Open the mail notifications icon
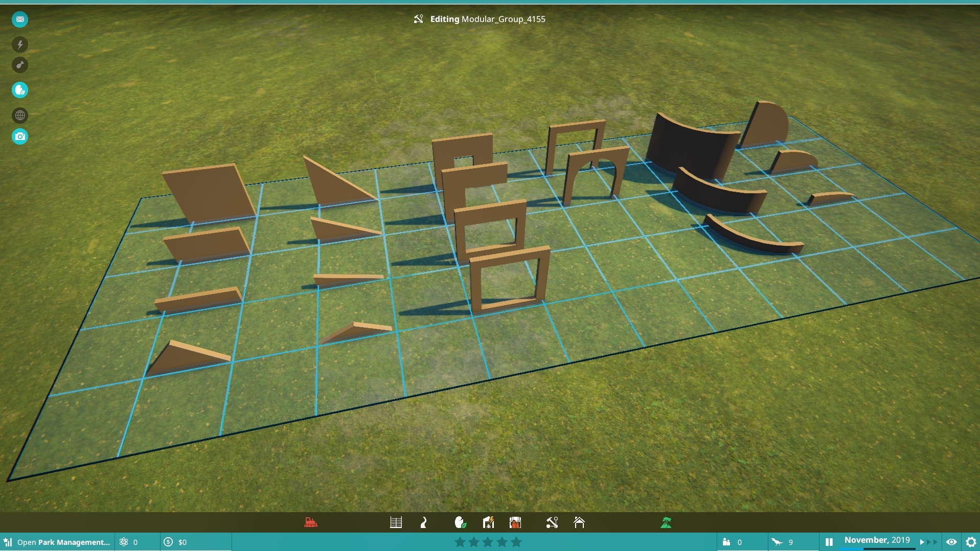 [20, 19]
